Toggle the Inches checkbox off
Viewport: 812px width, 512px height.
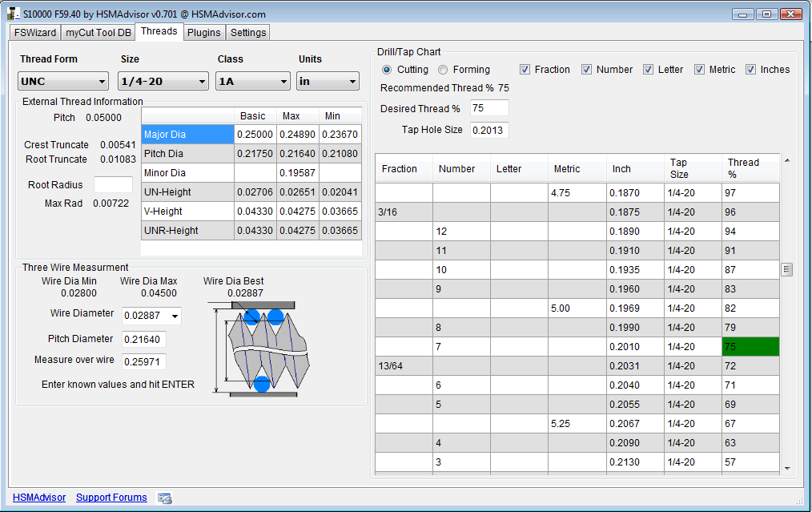pyautogui.click(x=751, y=69)
